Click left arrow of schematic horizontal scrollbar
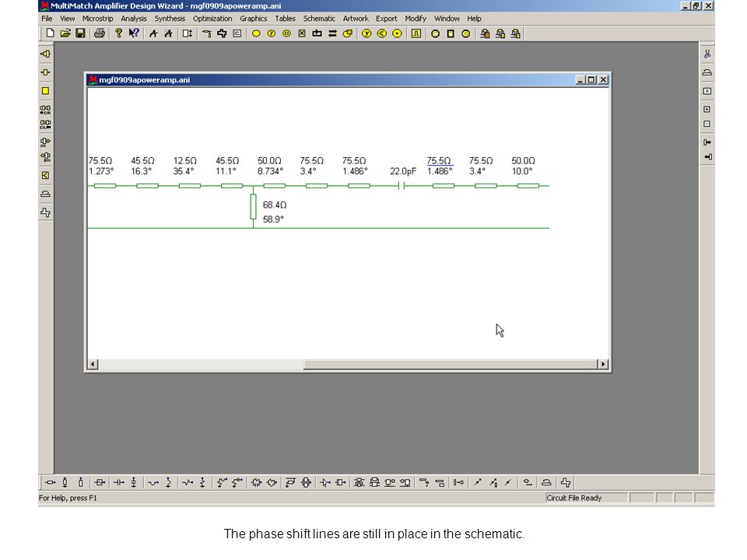The height and width of the screenshot is (560, 747). click(x=93, y=364)
